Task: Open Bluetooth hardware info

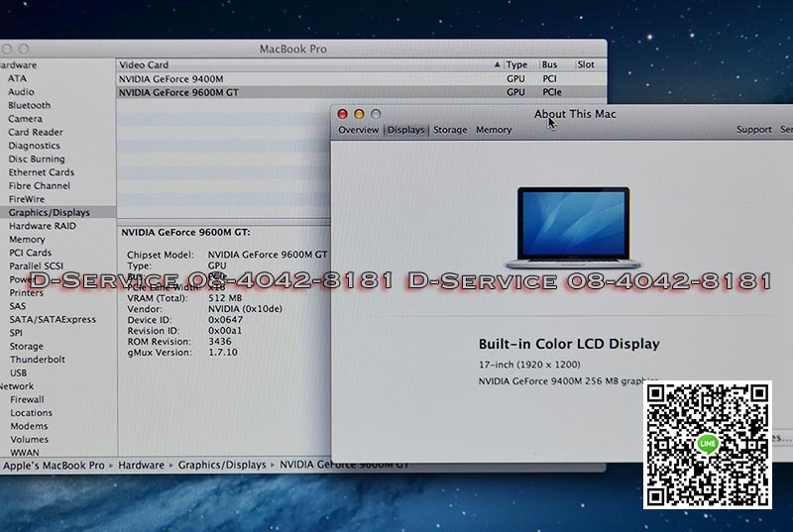Action: [x=29, y=105]
